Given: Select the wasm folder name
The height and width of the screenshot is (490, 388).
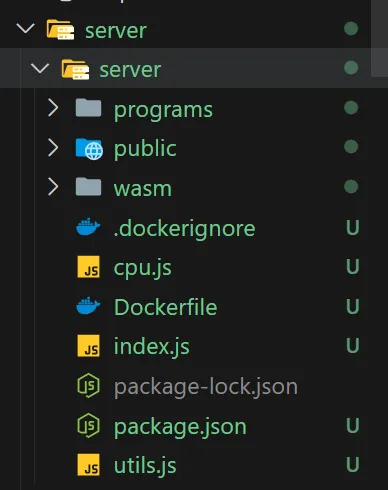Looking at the screenshot, I should [143, 189].
